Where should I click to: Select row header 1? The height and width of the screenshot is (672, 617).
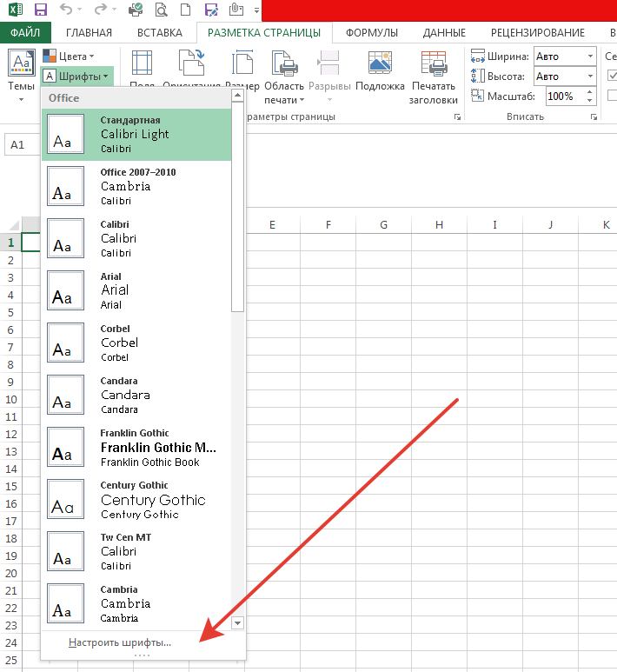point(10,243)
